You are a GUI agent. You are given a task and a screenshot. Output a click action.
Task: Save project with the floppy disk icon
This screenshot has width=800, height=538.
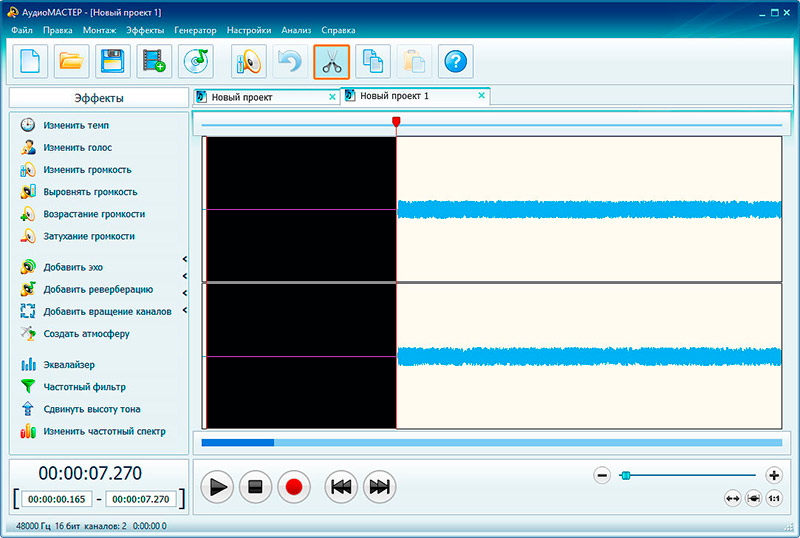tap(113, 61)
